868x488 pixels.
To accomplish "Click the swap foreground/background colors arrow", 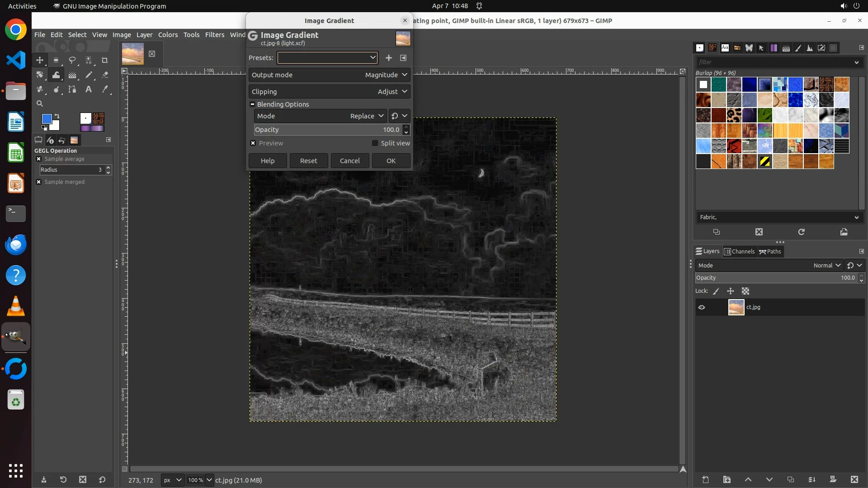I will (57, 116).
